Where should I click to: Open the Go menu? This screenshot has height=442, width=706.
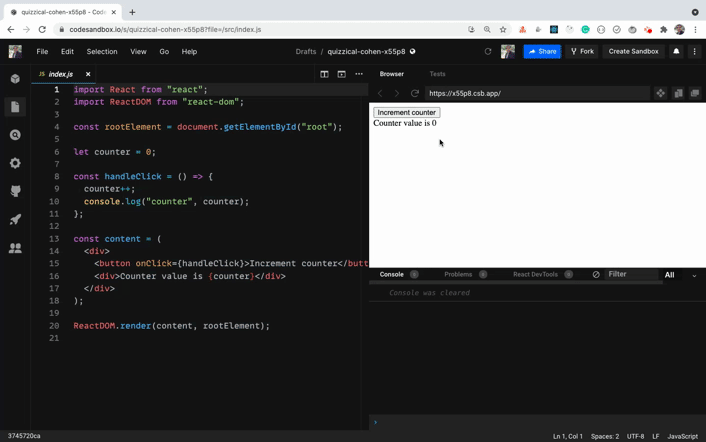coord(164,51)
